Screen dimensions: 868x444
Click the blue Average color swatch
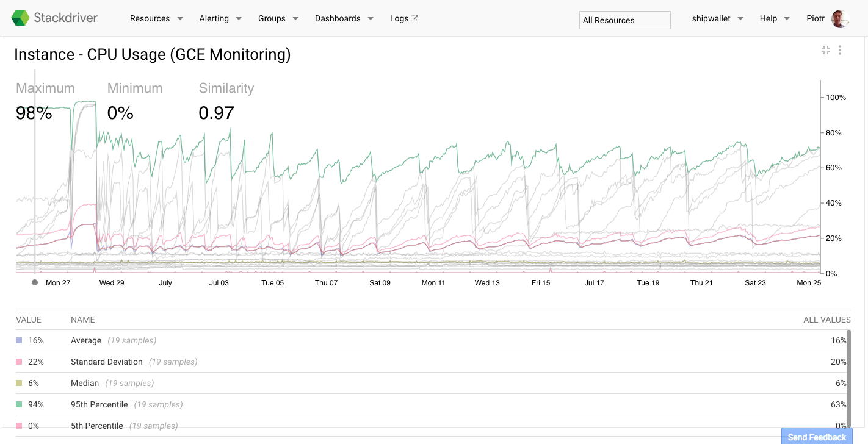click(19, 340)
